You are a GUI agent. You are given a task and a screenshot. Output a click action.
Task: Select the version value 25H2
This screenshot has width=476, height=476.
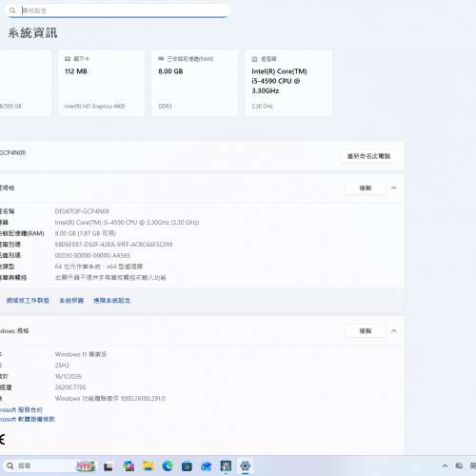[62, 366]
